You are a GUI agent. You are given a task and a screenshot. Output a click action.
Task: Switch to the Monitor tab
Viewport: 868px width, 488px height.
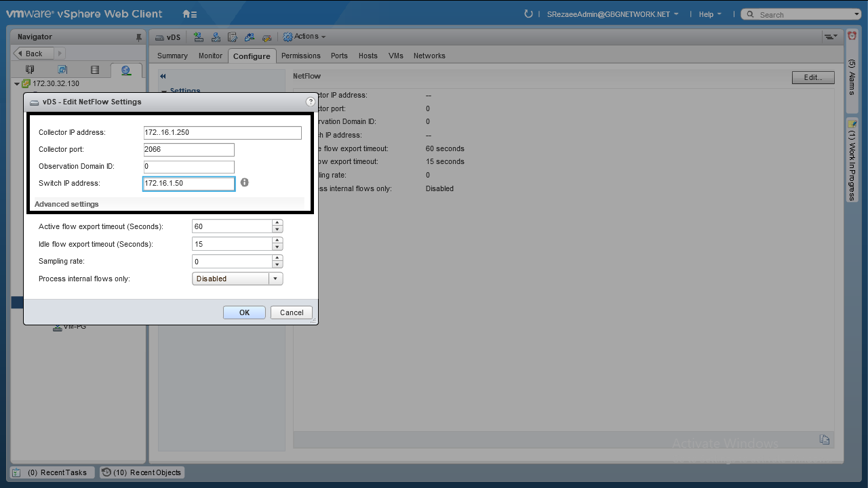click(x=210, y=56)
